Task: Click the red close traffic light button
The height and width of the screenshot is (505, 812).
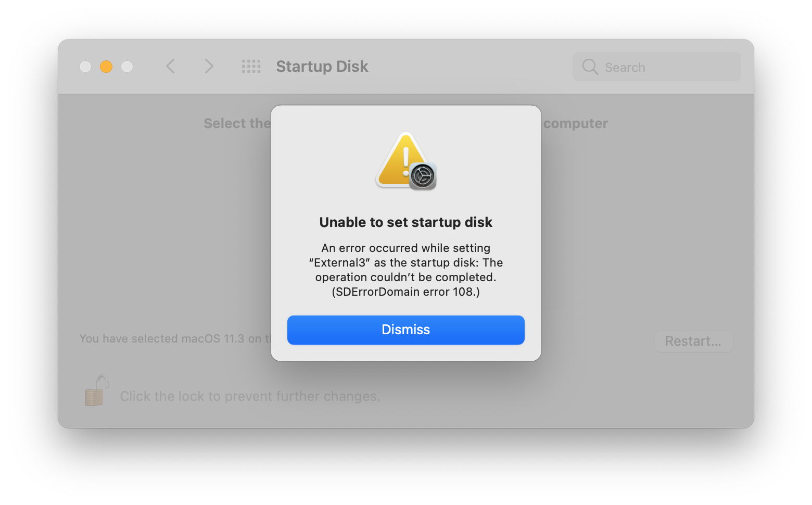Action: (85, 67)
